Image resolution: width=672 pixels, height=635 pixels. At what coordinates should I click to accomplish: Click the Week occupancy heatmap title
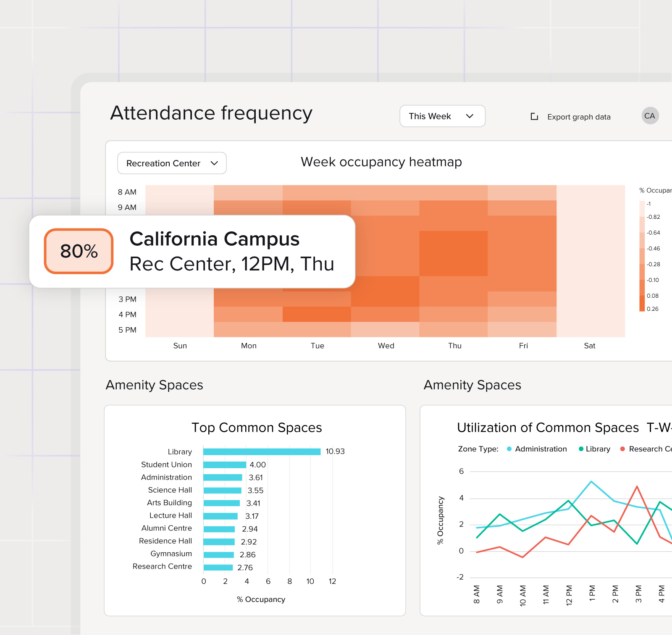(381, 162)
